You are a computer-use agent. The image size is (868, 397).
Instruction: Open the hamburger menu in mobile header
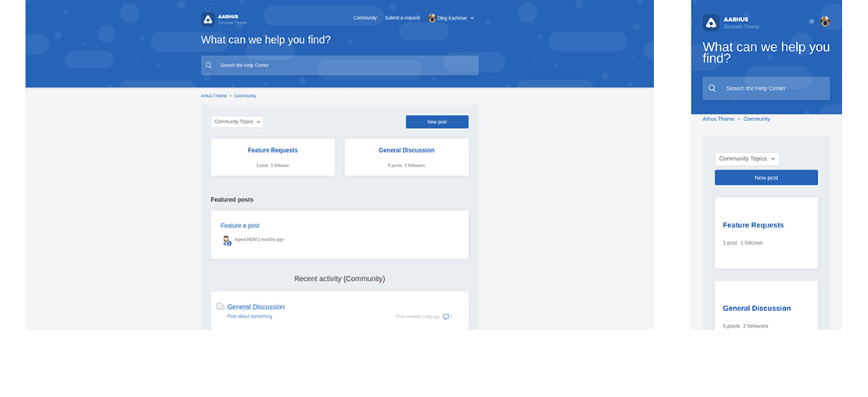[x=812, y=22]
